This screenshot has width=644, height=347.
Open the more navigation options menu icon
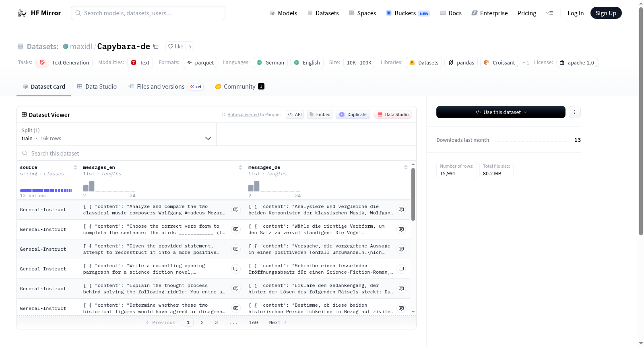pyautogui.click(x=549, y=13)
